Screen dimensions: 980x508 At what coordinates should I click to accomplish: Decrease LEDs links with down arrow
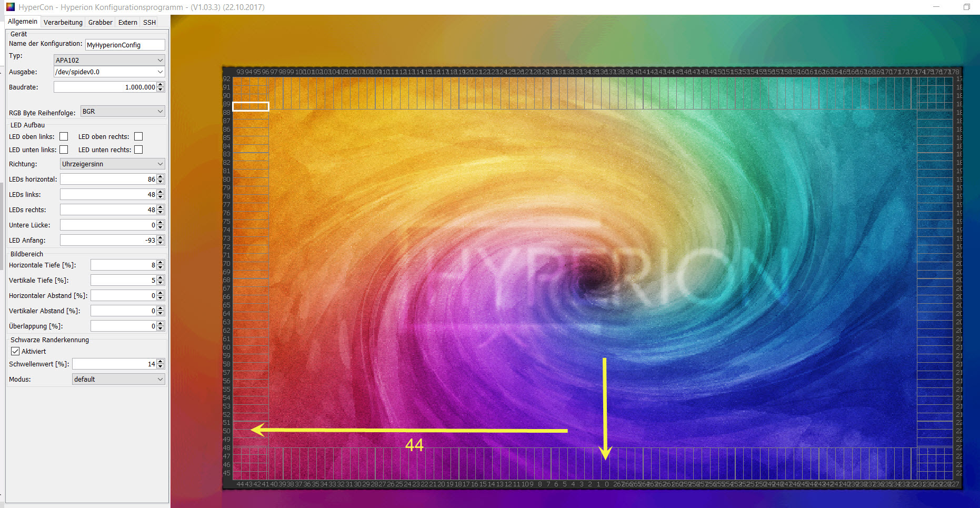(x=161, y=197)
